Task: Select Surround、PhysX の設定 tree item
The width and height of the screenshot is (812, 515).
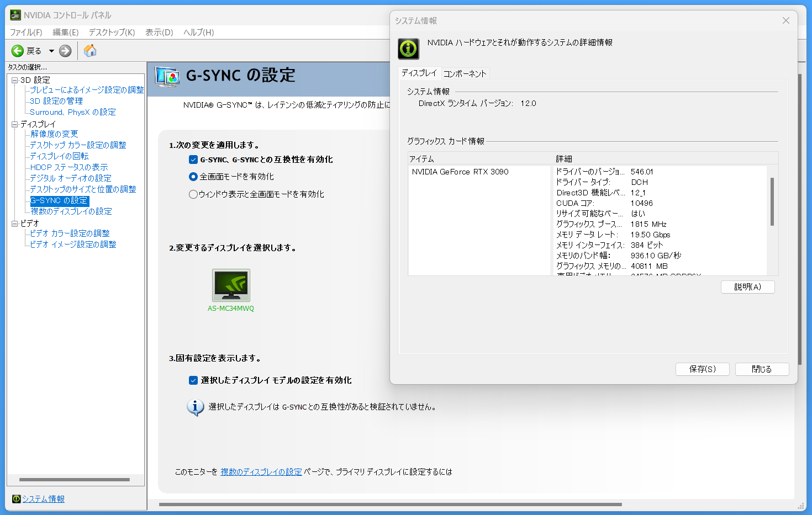Action: pos(73,112)
